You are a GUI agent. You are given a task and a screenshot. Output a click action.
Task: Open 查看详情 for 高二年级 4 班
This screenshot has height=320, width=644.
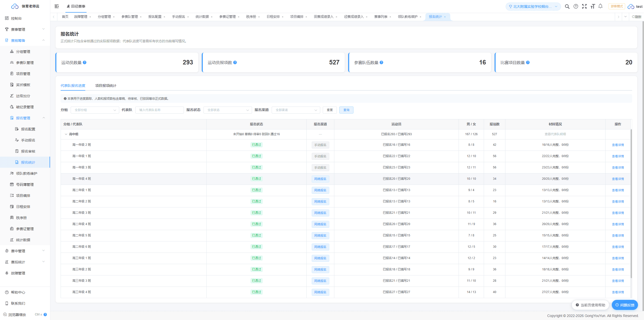pyautogui.click(x=618, y=224)
